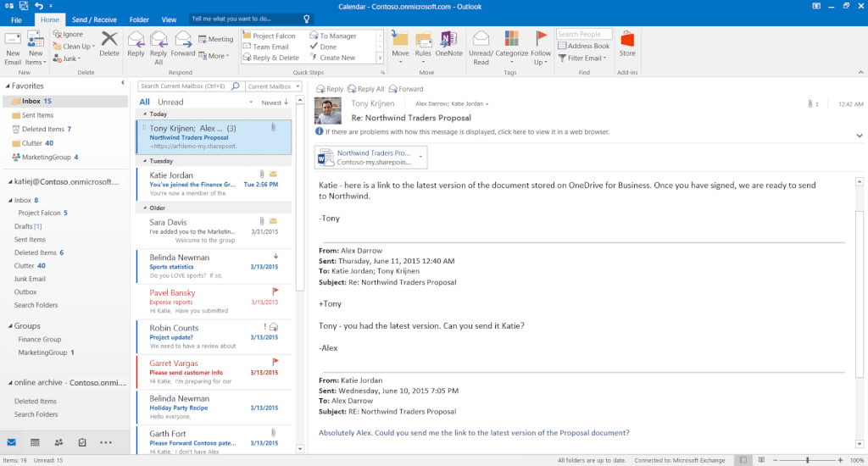This screenshot has width=868, height=466.
Task: Toggle Unread/Read envelope icon
Action: [x=481, y=39]
